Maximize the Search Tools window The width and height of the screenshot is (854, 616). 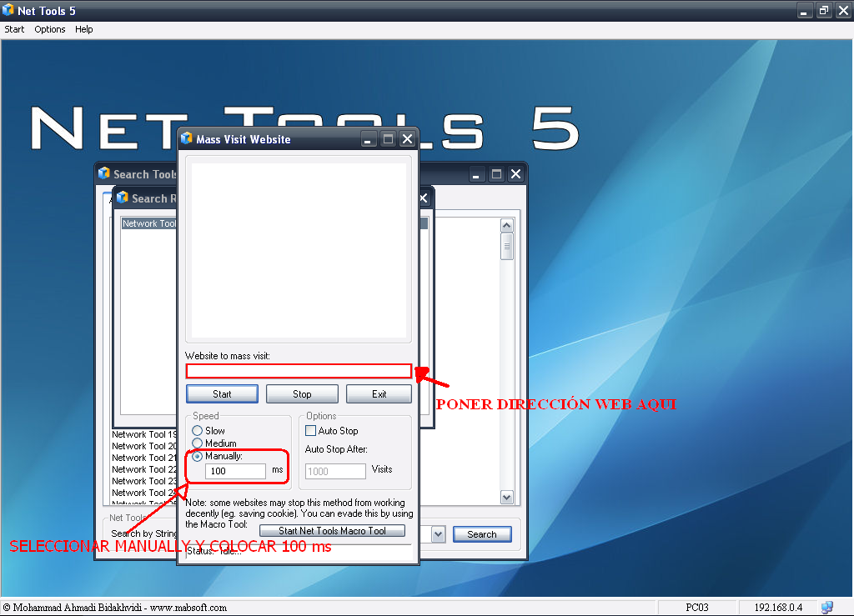click(x=496, y=174)
